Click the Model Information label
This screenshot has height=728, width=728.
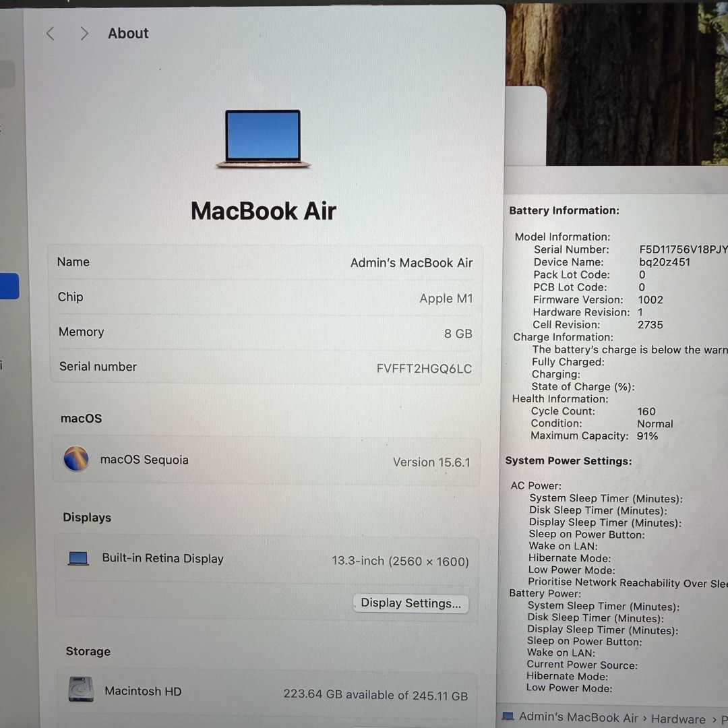coord(562,237)
